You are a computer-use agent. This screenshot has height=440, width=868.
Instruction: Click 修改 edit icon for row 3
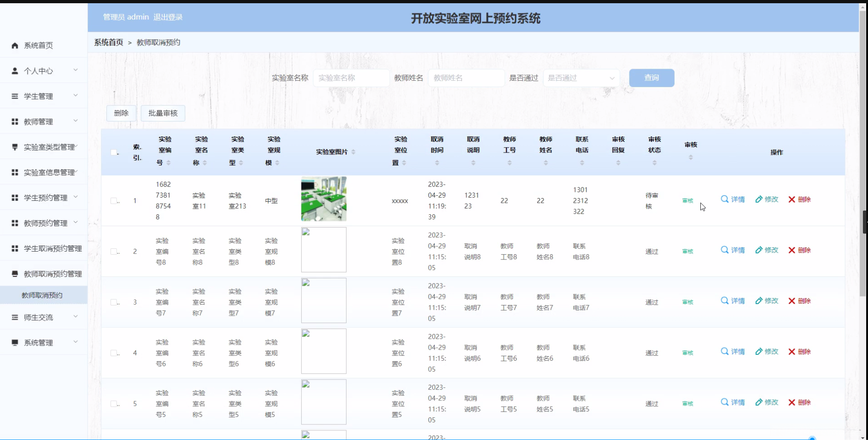tap(767, 300)
